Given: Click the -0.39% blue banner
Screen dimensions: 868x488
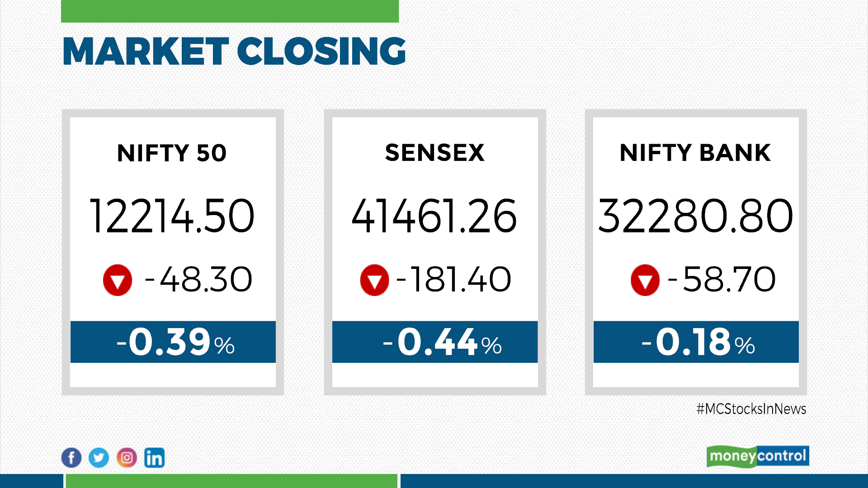Looking at the screenshot, I should pos(173,342).
